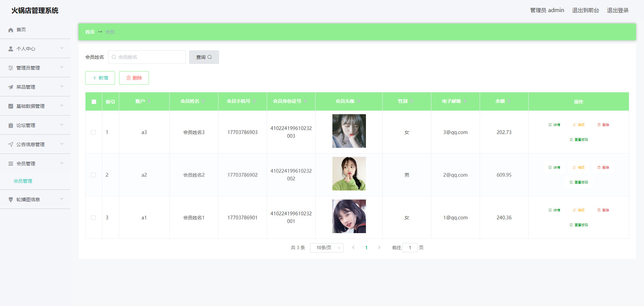The image size is (644, 306).
Task: Click balance value 240.36
Action: (x=504, y=218)
